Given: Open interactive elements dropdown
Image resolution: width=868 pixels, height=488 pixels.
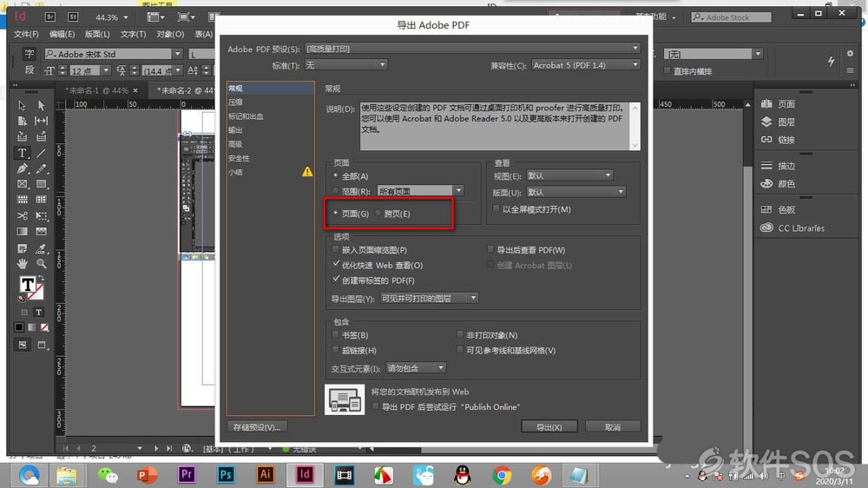Looking at the screenshot, I should point(416,368).
